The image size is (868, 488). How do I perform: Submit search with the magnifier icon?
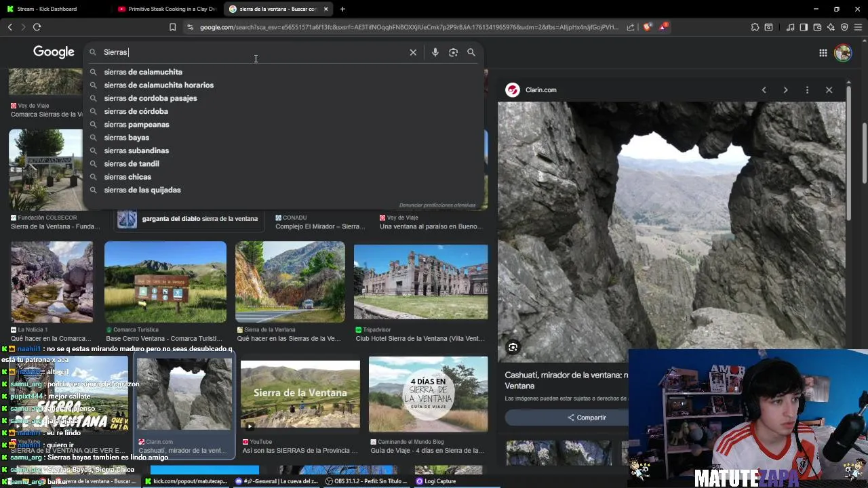pyautogui.click(x=471, y=52)
